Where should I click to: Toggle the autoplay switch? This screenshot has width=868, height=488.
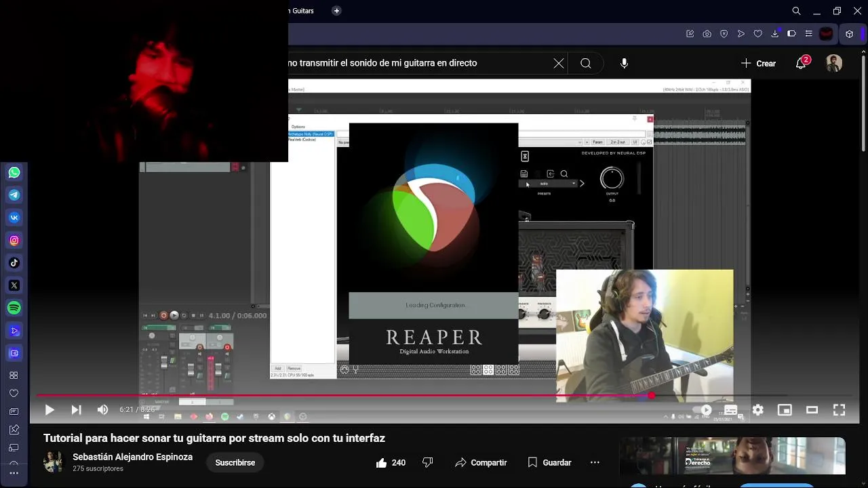704,410
